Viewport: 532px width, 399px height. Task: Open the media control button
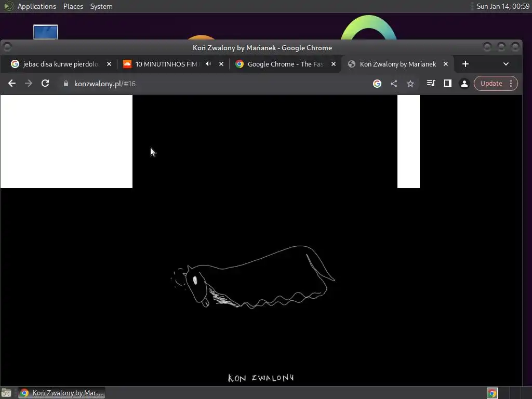431,83
